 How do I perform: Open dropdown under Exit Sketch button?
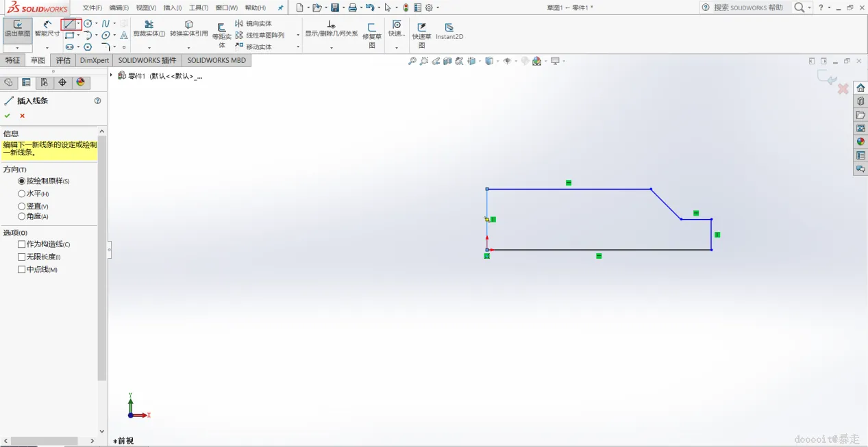coord(17,49)
